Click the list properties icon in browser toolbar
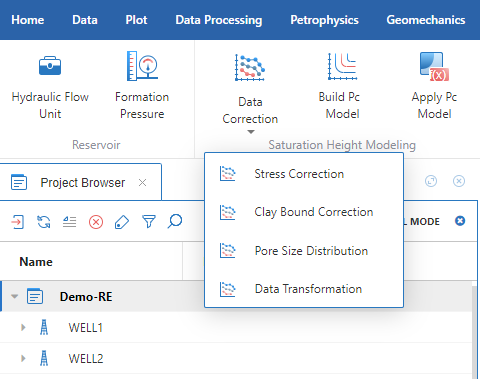Screen dimensions: 480x379 click(70, 222)
